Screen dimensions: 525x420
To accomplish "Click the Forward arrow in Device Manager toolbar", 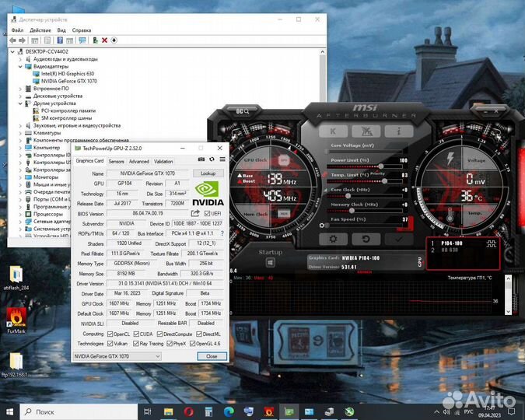I will point(22,40).
